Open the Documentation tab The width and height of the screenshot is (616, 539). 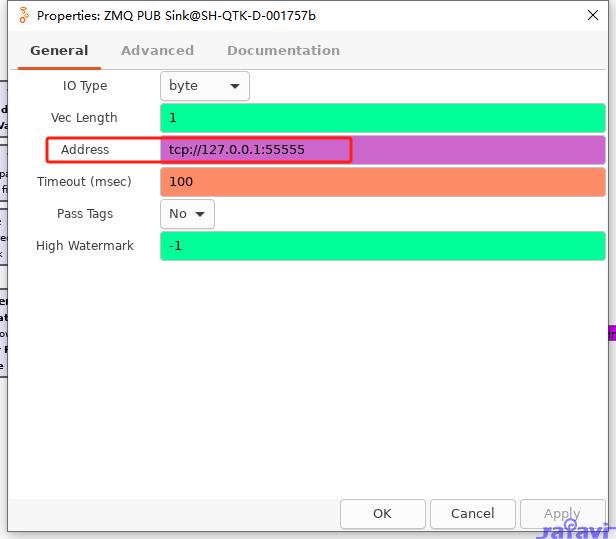283,50
